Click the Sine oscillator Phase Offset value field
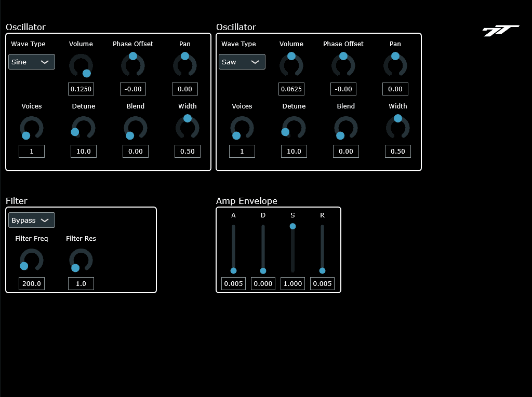This screenshot has height=397, width=532. 133,89
